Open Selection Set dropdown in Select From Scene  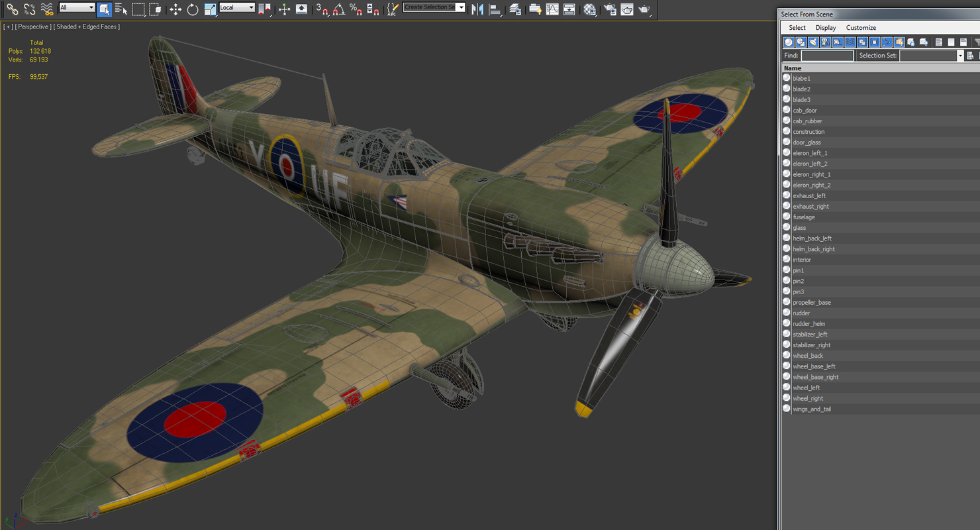click(931, 56)
